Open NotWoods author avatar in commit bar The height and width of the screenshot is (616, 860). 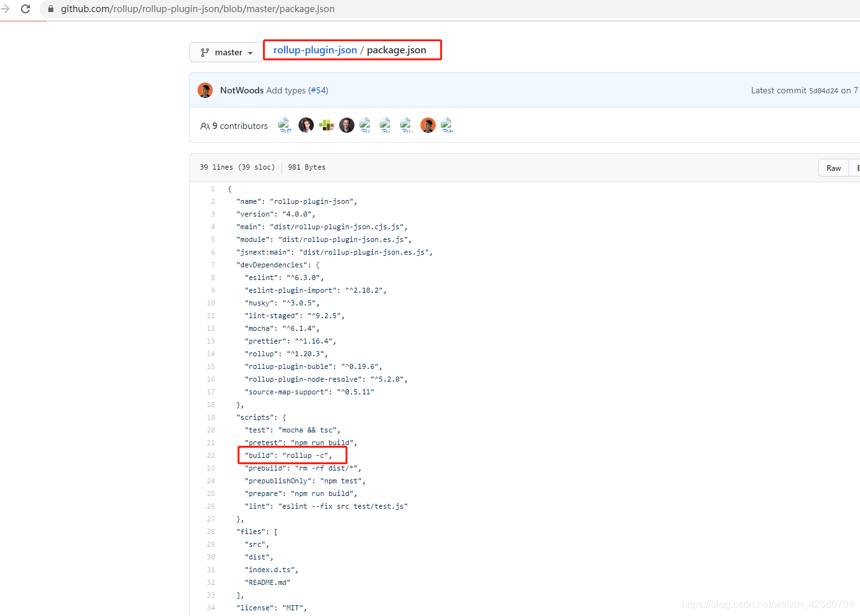205,90
